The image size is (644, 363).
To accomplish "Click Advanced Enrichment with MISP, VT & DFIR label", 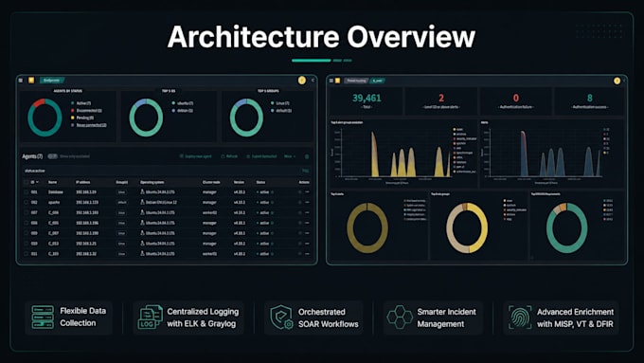I will click(x=575, y=318).
